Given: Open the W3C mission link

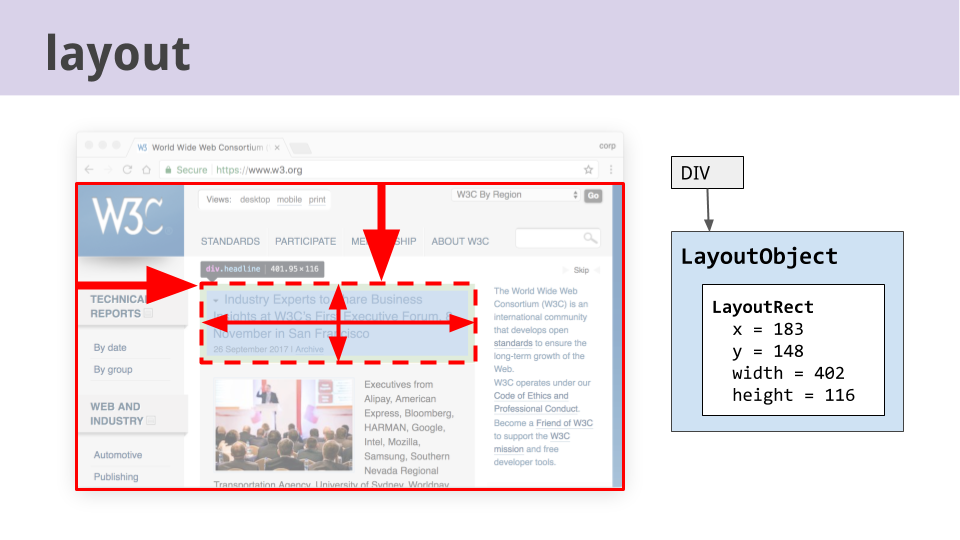Looking at the screenshot, I should (531, 442).
